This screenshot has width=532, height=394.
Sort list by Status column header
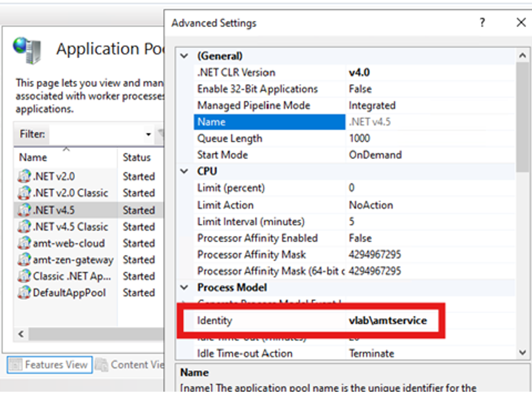point(136,158)
